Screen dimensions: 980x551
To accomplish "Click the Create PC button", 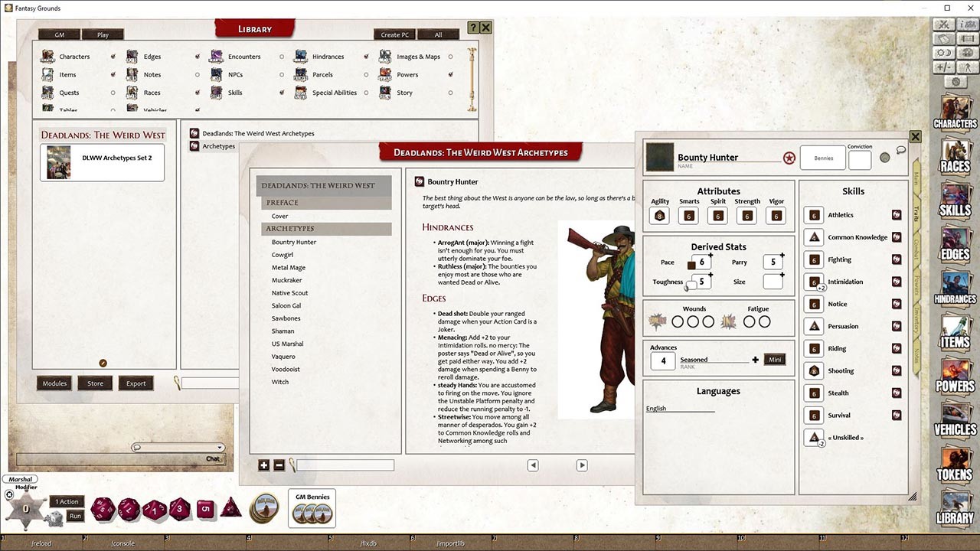I will click(x=394, y=34).
